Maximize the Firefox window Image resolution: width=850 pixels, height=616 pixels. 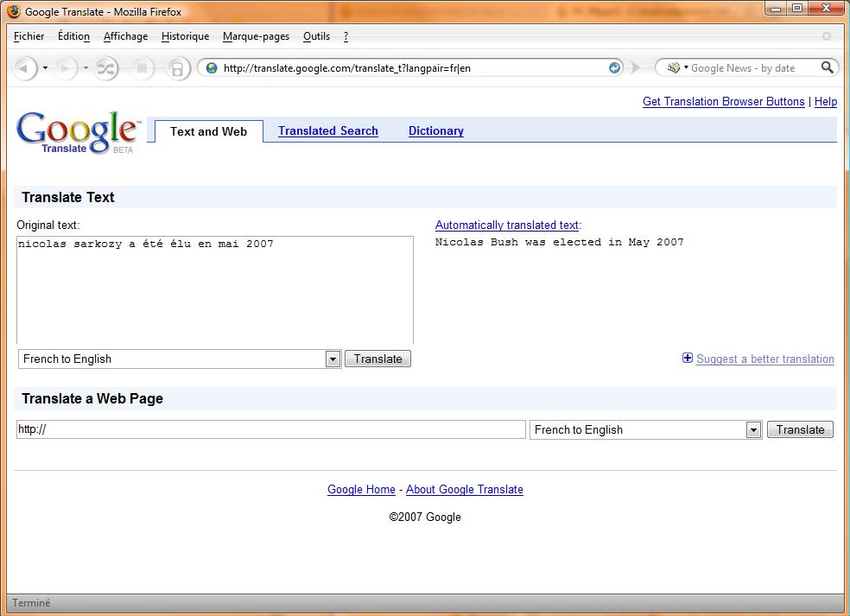(796, 8)
